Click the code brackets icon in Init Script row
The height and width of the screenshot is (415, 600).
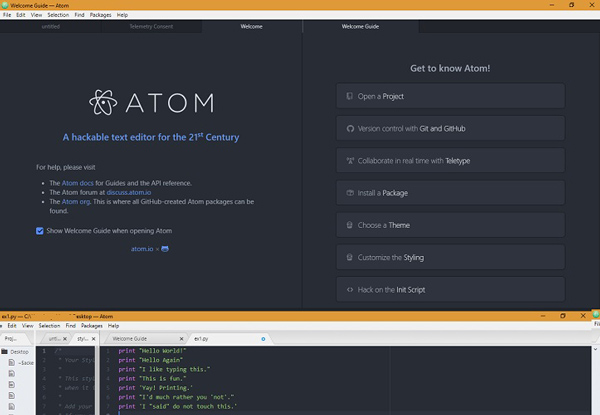click(350, 290)
